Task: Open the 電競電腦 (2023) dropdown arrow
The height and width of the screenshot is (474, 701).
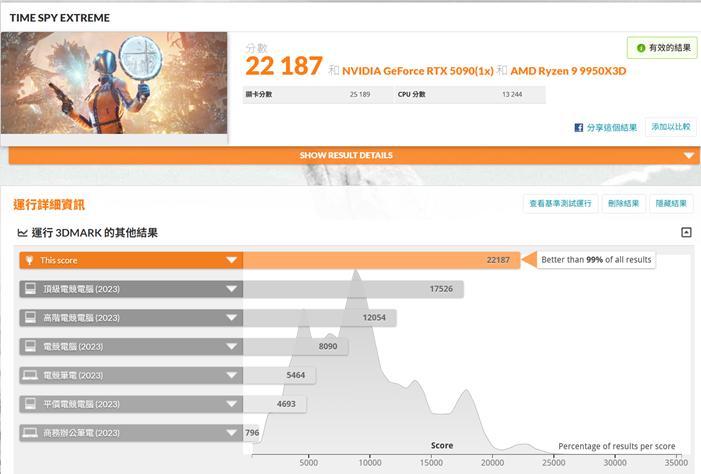Action: pos(232,347)
